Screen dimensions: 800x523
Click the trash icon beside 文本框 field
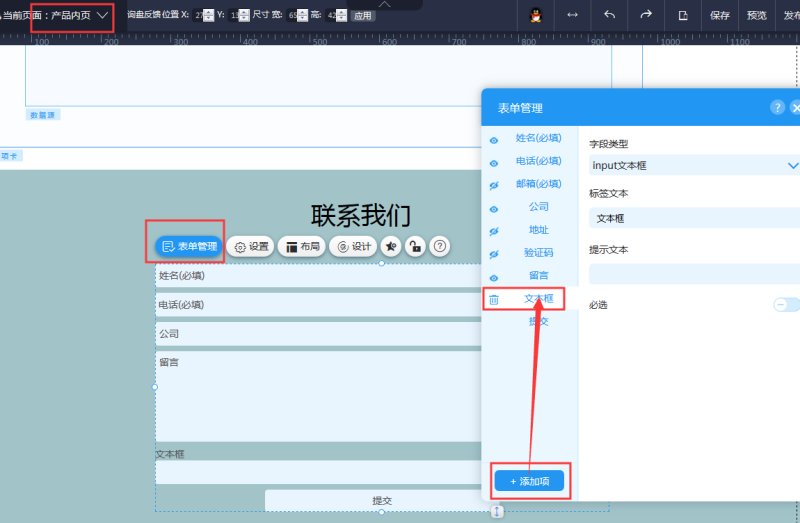[493, 299]
